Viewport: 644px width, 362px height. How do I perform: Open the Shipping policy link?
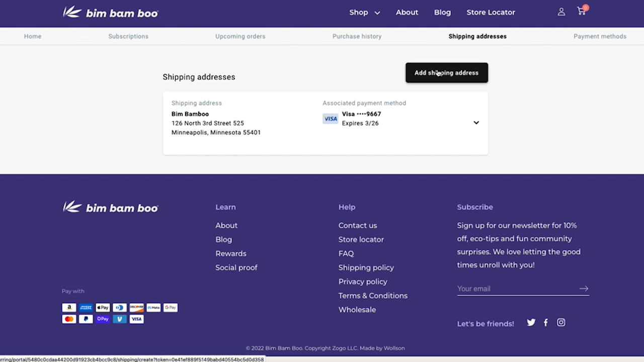point(366,267)
